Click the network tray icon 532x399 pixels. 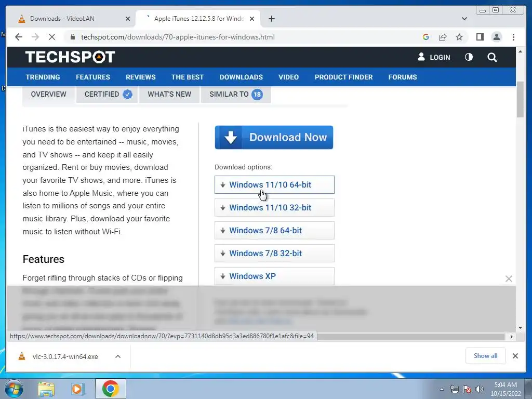pos(454,389)
